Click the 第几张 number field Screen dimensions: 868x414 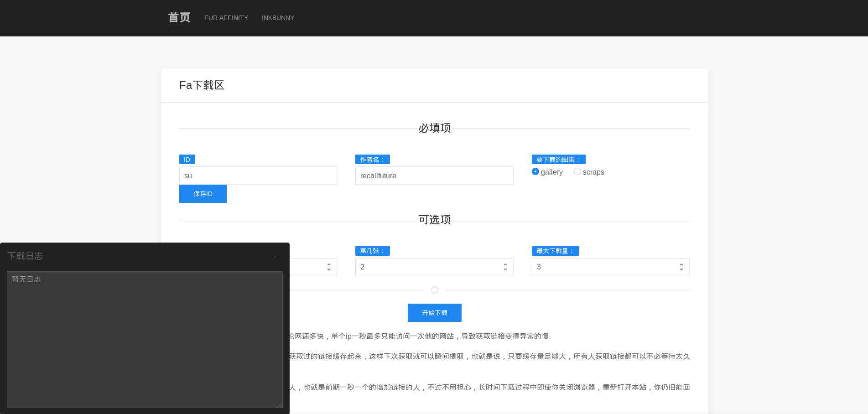point(434,267)
